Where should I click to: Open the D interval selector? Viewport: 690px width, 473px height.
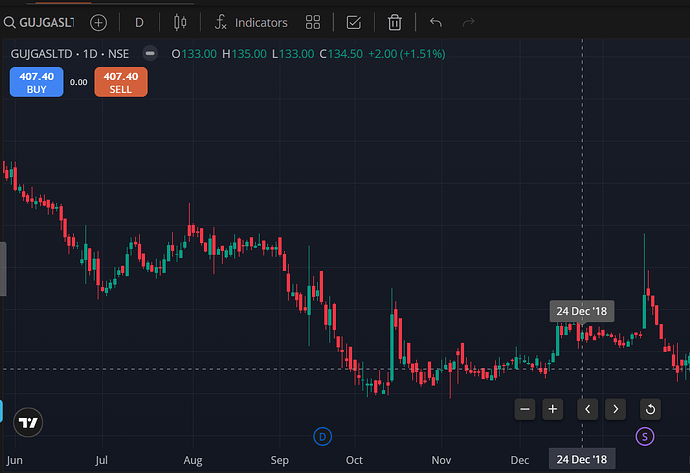pos(139,22)
